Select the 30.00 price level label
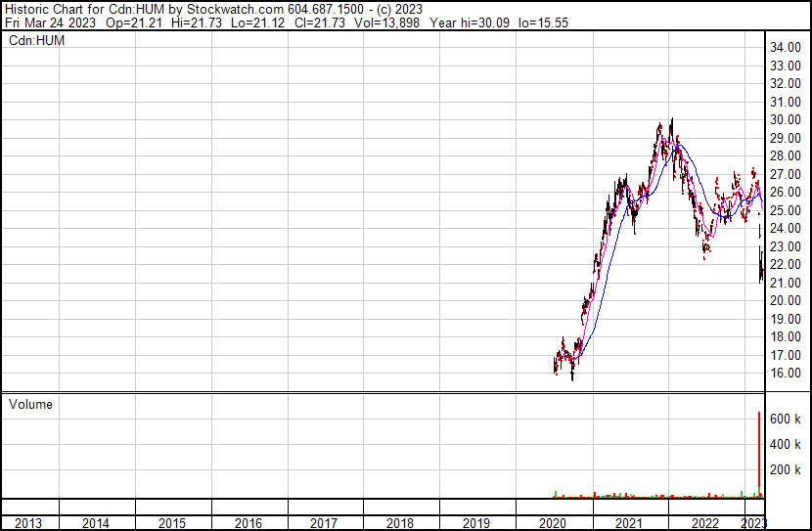 787,120
